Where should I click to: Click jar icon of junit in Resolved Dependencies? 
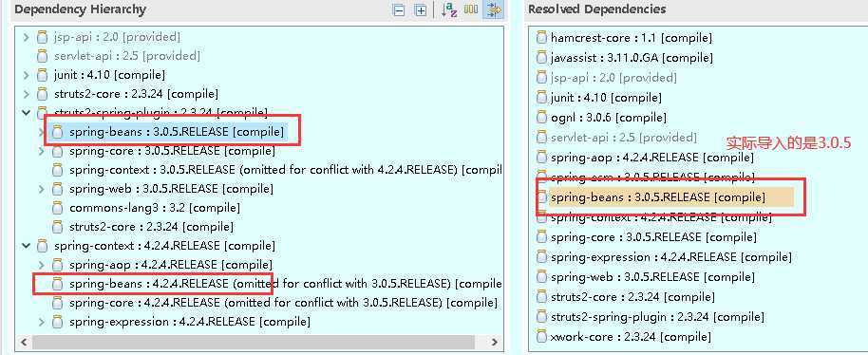click(x=542, y=98)
